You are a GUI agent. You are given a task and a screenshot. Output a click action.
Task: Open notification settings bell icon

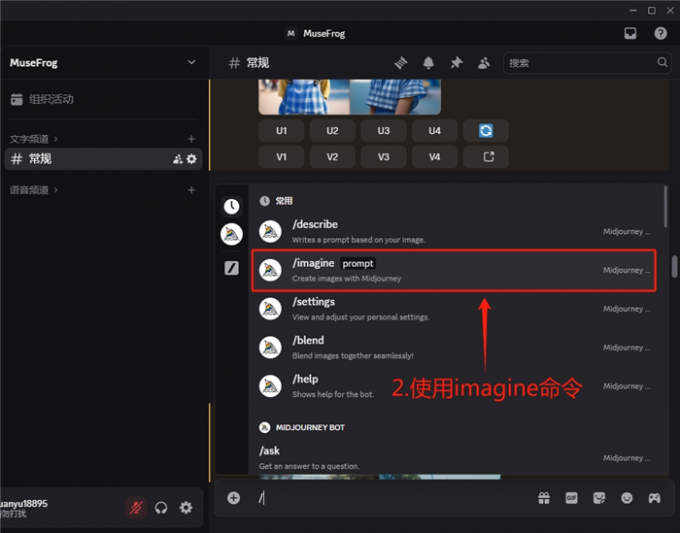pyautogui.click(x=428, y=63)
